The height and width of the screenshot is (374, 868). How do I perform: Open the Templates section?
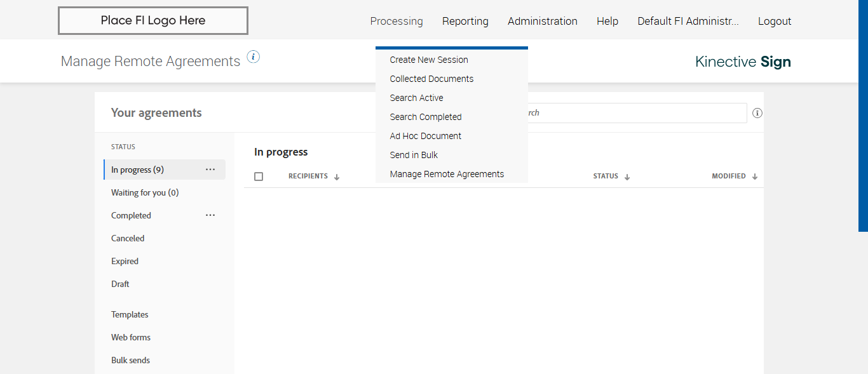tap(130, 314)
